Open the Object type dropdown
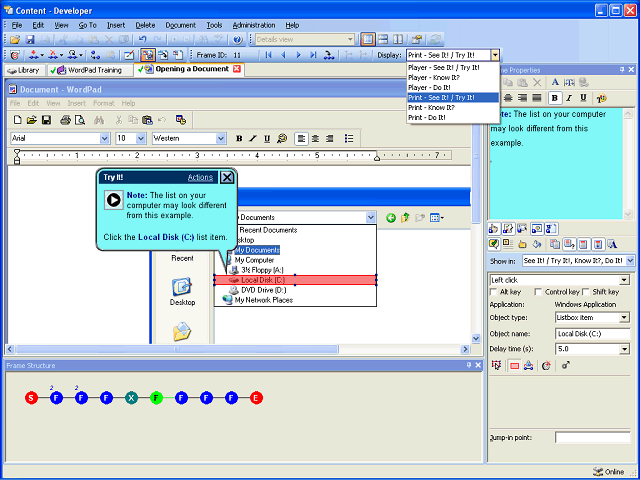Viewport: 640px width, 480px height. pyautogui.click(x=624, y=318)
